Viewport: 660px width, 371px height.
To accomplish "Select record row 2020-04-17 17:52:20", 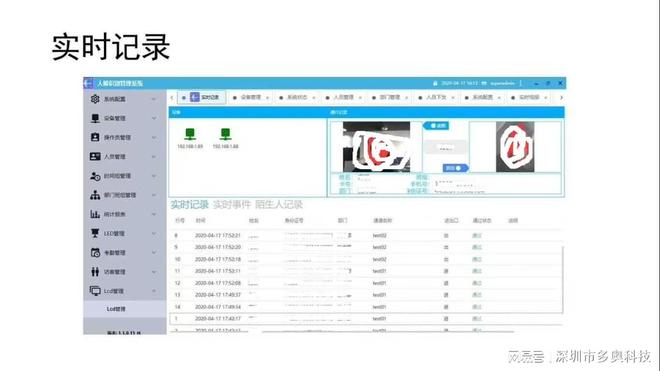I will coord(366,248).
